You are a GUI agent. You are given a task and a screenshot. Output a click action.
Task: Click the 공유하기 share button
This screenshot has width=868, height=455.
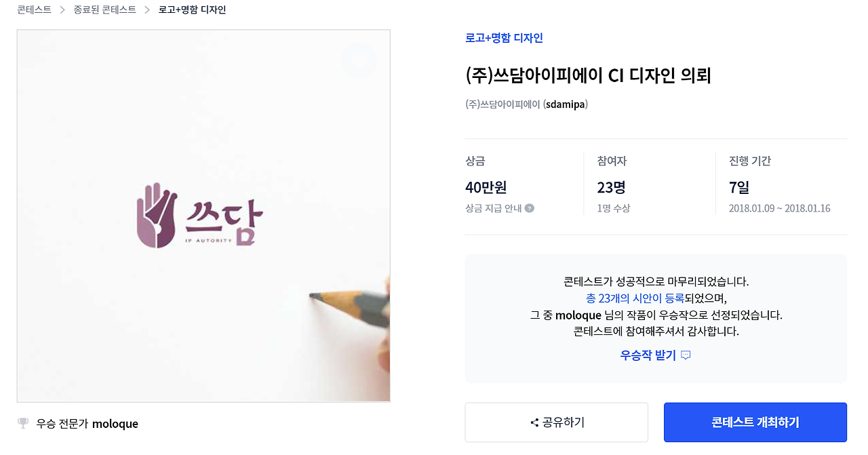click(x=556, y=422)
